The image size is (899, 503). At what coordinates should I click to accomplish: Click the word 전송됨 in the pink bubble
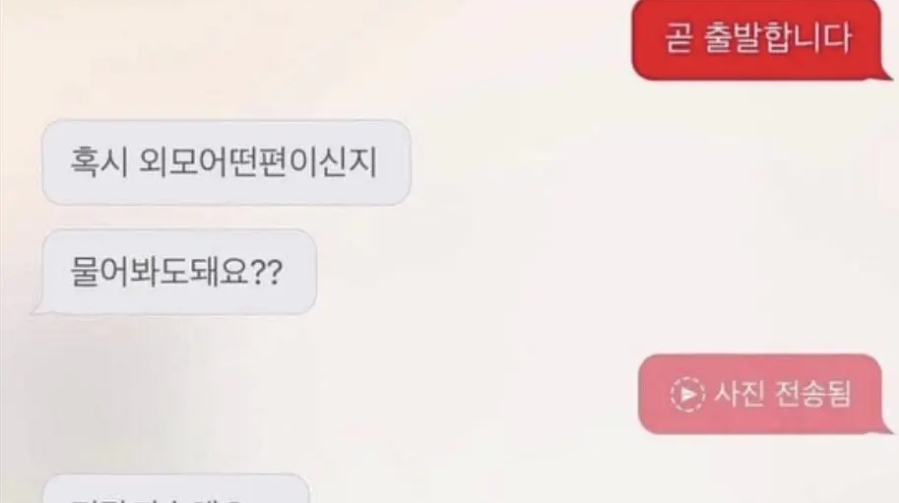coord(812,394)
